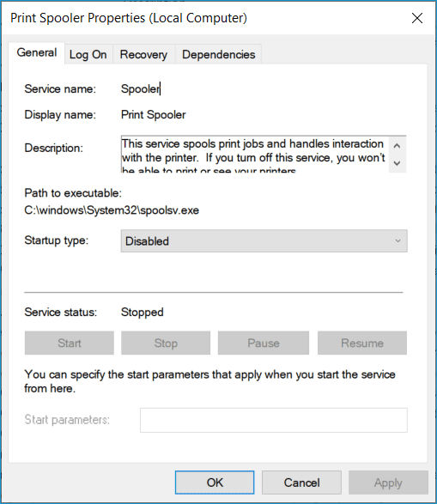Image resolution: width=437 pixels, height=504 pixels.
Task: Click inside the service description text box
Action: click(x=254, y=155)
